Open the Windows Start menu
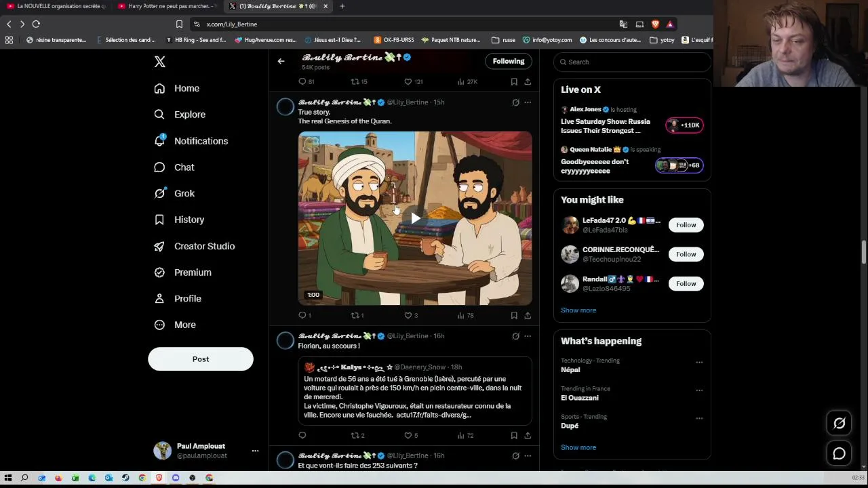 [x=8, y=478]
